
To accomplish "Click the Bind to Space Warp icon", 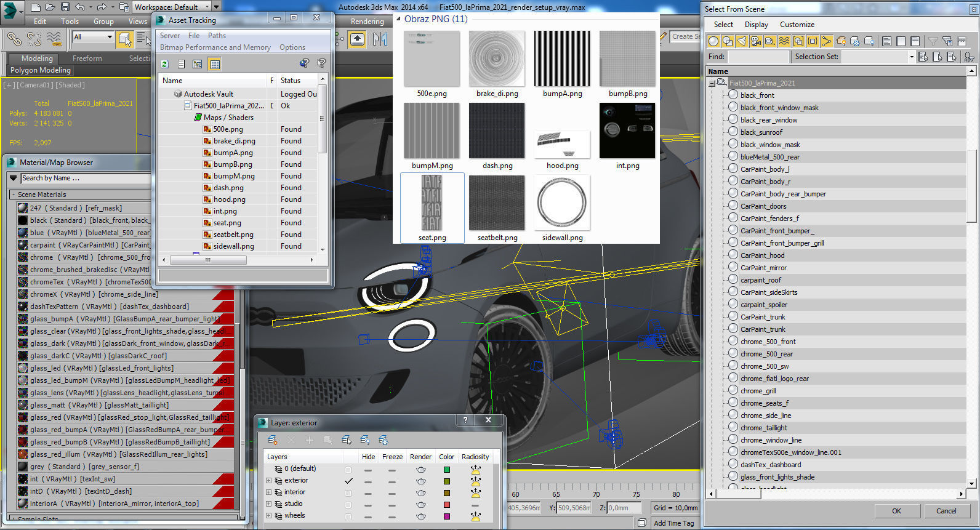I will coord(54,39).
